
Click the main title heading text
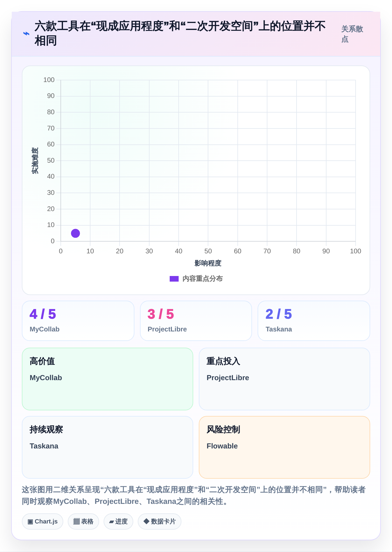pyautogui.click(x=180, y=34)
